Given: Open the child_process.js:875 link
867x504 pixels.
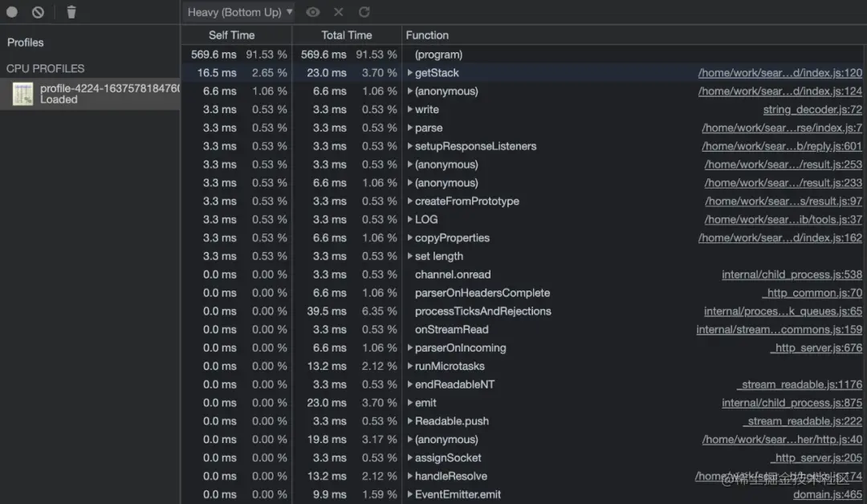Looking at the screenshot, I should (792, 402).
